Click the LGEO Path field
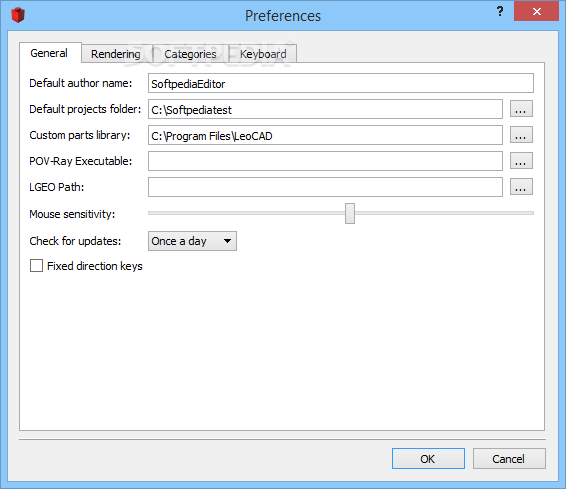The height and width of the screenshot is (489, 566). coord(325,187)
